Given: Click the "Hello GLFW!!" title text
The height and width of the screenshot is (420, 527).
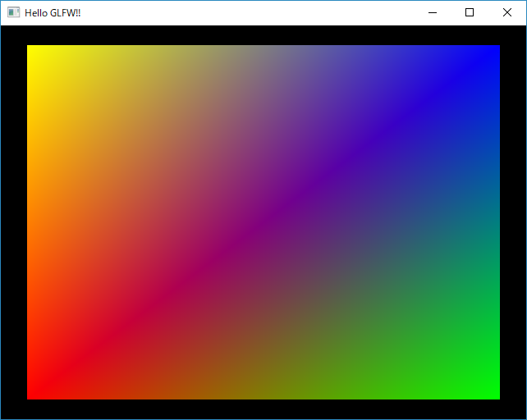Looking at the screenshot, I should [53, 13].
